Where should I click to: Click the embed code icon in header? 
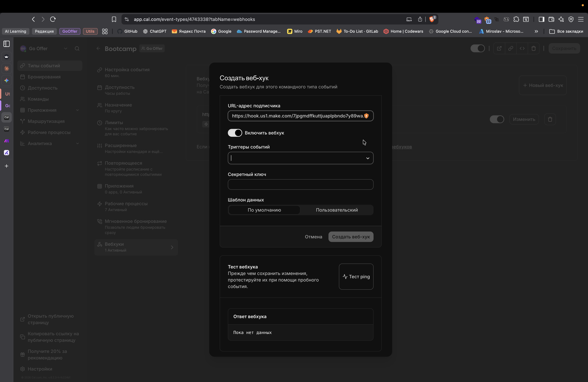tap(522, 48)
